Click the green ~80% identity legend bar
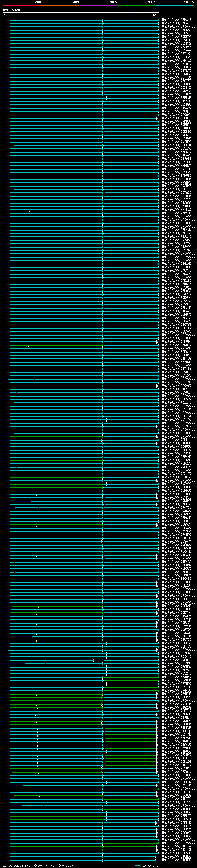This screenshot has height=868, width=197. coord(137,6)
